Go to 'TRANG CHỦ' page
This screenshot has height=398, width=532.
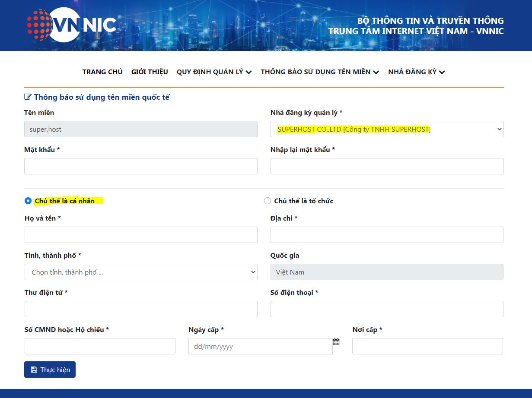tap(102, 72)
